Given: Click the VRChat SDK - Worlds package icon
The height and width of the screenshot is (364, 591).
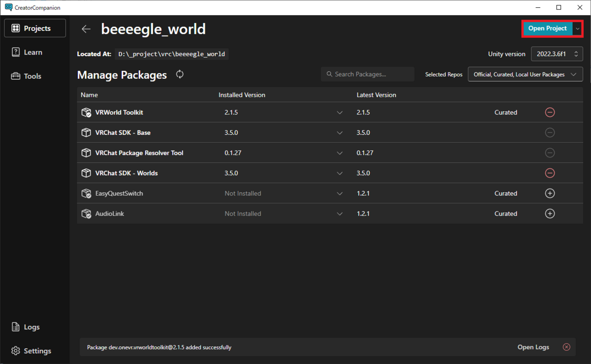Looking at the screenshot, I should pos(86,173).
